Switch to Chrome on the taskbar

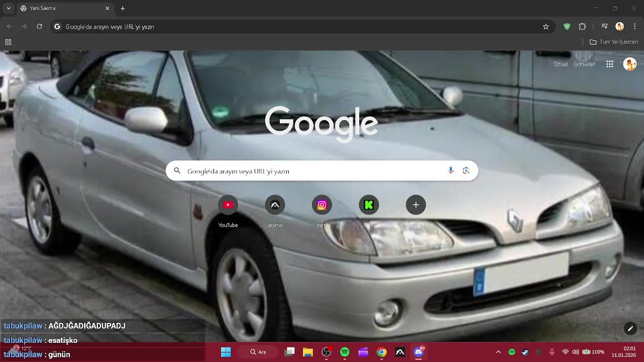pos(381,352)
